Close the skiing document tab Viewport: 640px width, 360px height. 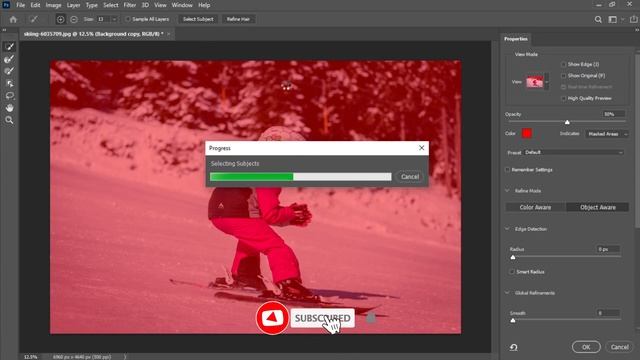(x=169, y=34)
